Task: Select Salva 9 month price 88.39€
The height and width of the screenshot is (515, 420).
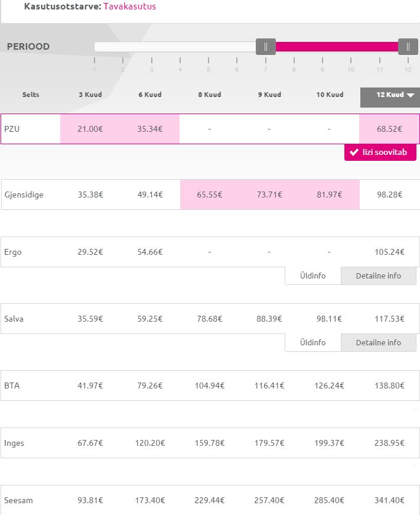Action: tap(269, 319)
